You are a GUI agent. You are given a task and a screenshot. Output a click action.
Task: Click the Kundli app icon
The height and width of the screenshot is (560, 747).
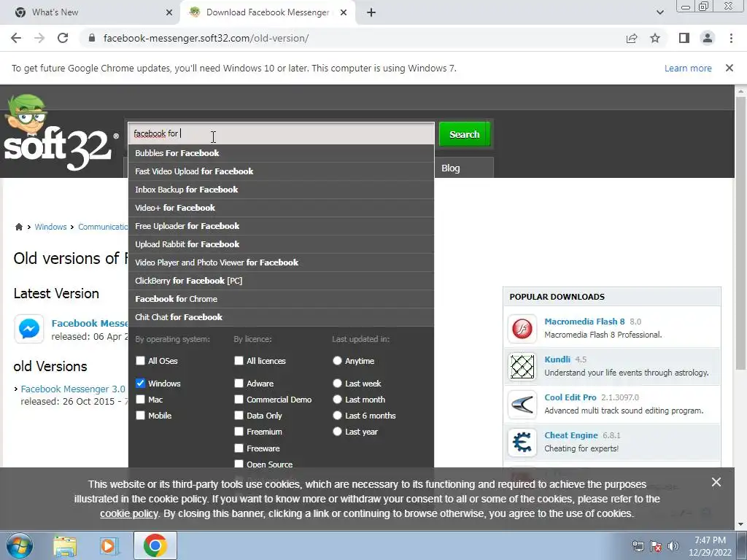point(522,367)
